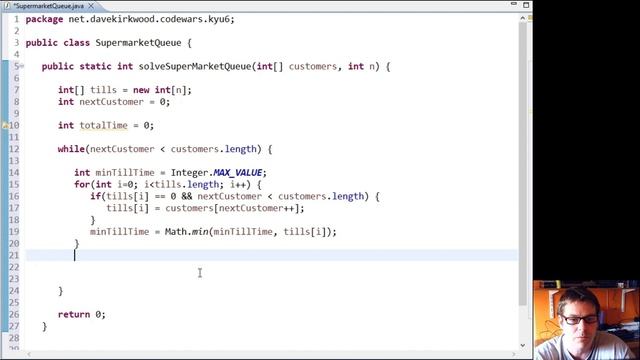Click the 'for' keyword on line 15
640x360 pixels.
(82, 184)
